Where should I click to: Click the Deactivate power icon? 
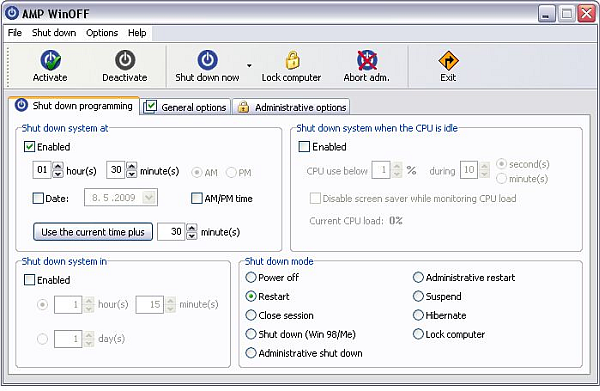click(x=125, y=60)
